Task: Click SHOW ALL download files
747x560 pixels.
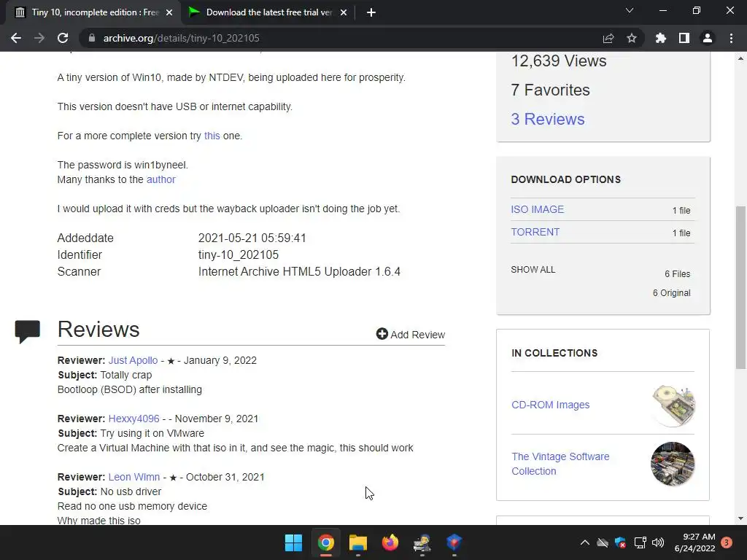Action: [x=533, y=270]
